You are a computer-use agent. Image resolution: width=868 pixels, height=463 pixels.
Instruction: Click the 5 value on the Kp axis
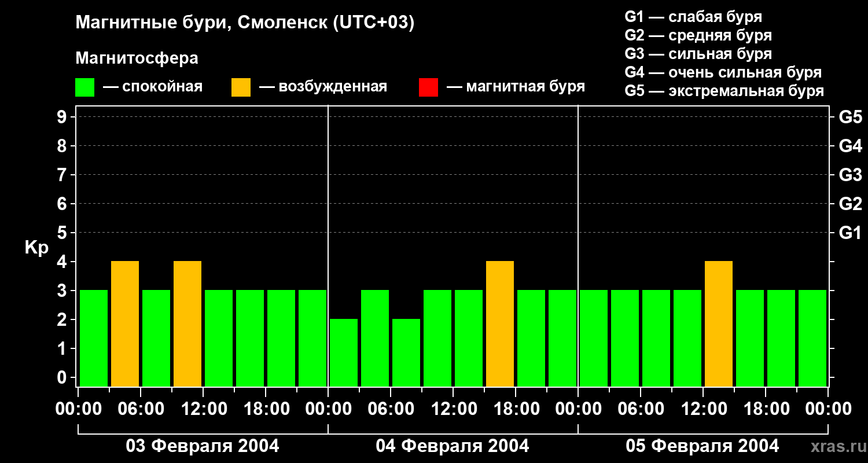click(63, 233)
